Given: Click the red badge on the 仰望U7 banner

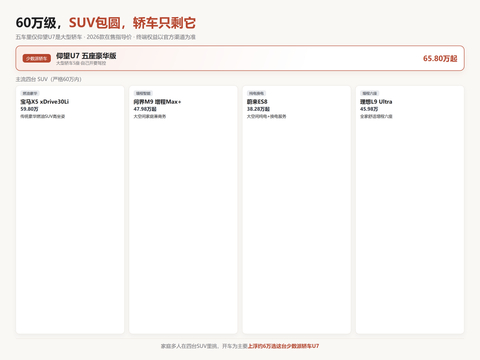Looking at the screenshot, I should pos(37,58).
